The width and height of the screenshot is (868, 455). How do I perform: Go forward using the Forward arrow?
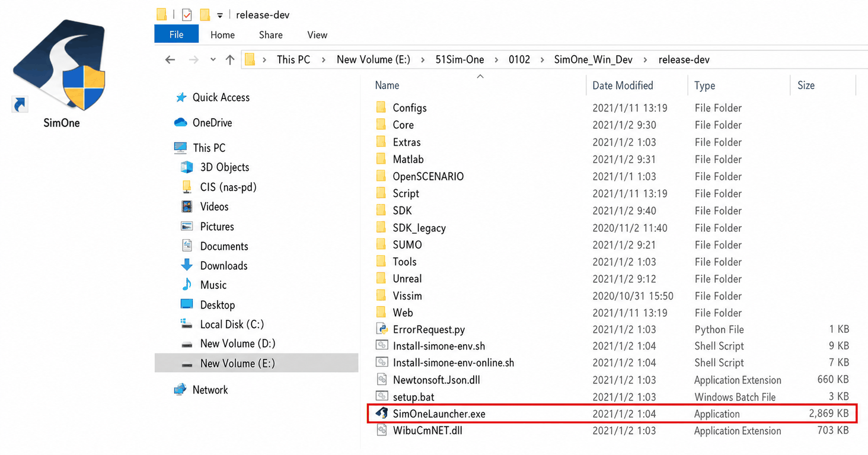(x=193, y=59)
